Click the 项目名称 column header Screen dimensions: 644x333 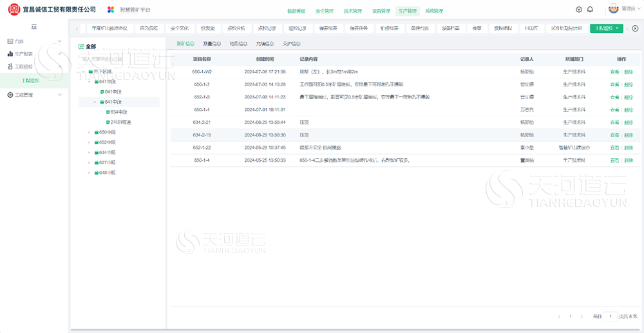point(202,59)
